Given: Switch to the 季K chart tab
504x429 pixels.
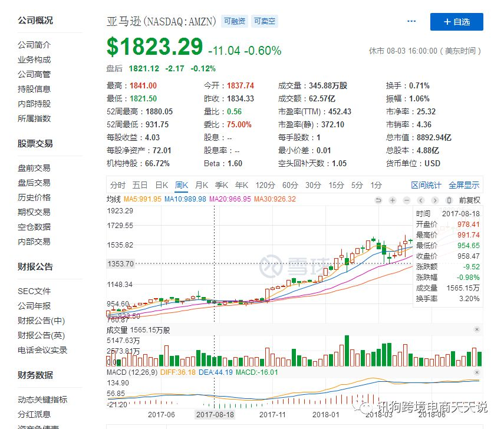Looking at the screenshot, I should 222,185.
